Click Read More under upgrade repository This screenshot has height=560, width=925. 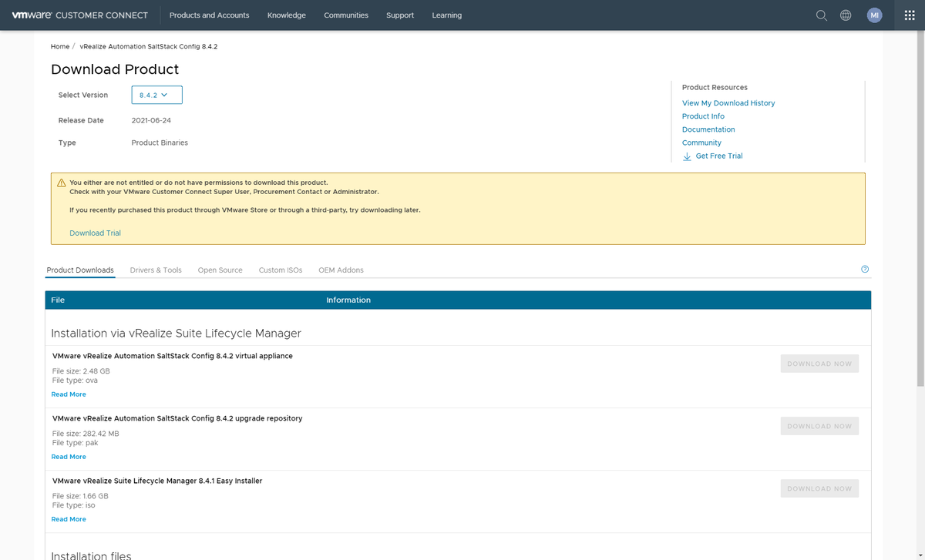tap(69, 457)
